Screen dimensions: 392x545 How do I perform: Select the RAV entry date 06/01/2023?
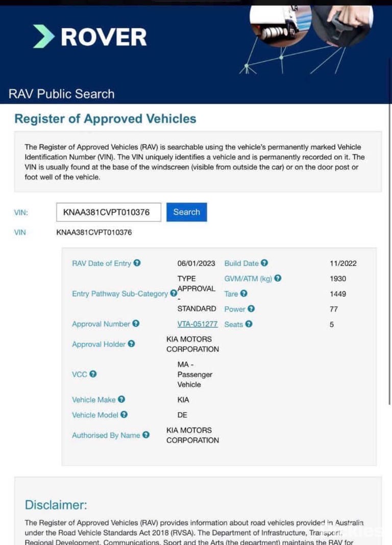(x=197, y=263)
